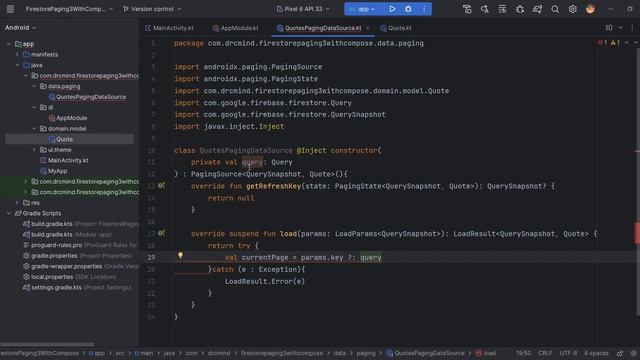Open editor tabs more options icon
This screenshot has height=360, width=640.
coord(632,28)
